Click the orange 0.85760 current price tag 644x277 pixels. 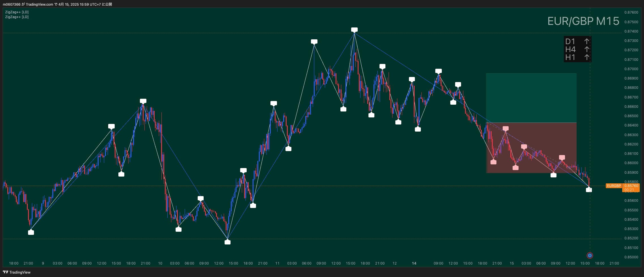(x=631, y=186)
